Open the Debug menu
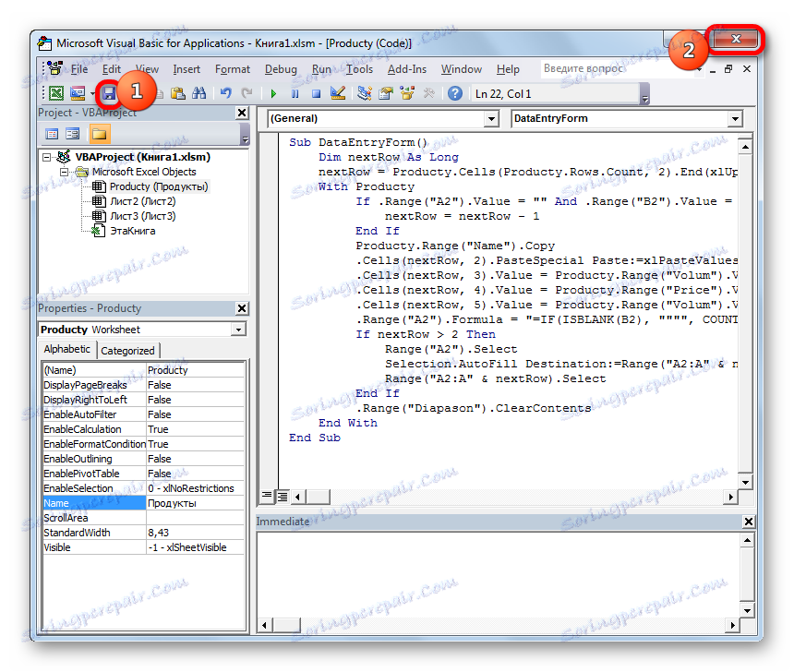 click(281, 69)
